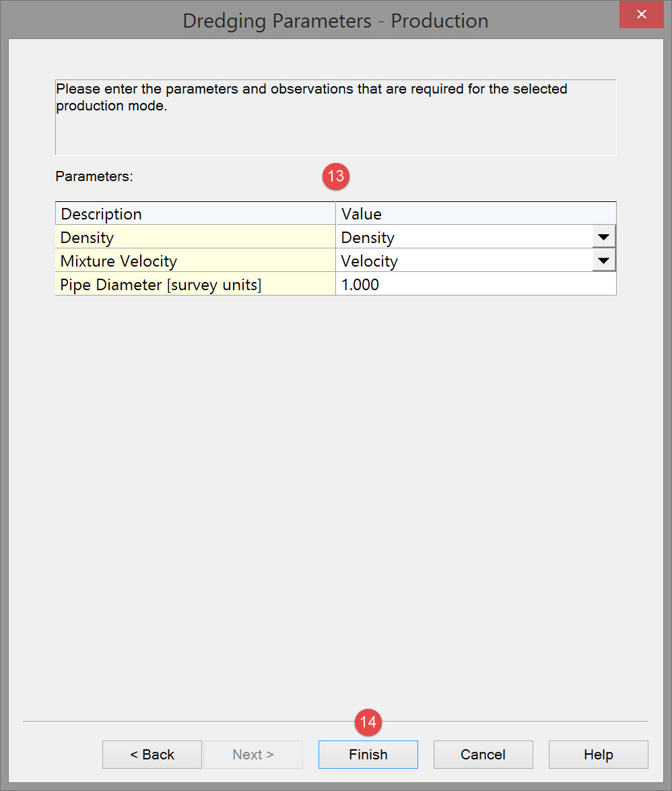Viewport: 672px width, 791px height.
Task: Select the Pipe Diameter row label
Action: (195, 284)
